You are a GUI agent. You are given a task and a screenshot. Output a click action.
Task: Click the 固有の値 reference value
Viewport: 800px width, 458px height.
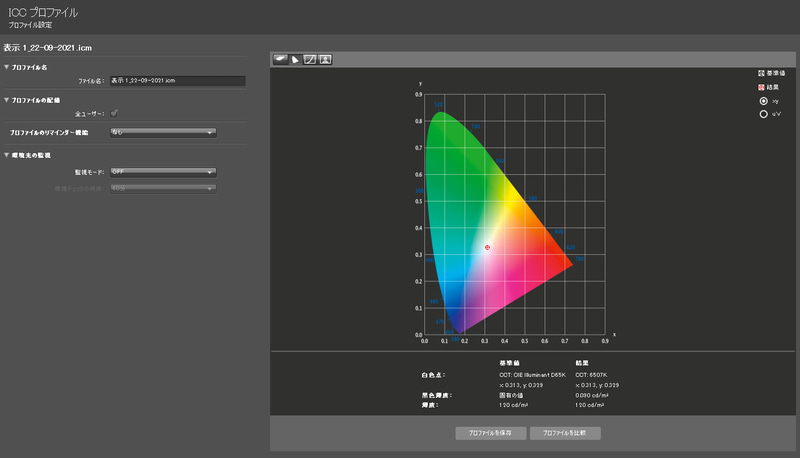click(x=511, y=395)
